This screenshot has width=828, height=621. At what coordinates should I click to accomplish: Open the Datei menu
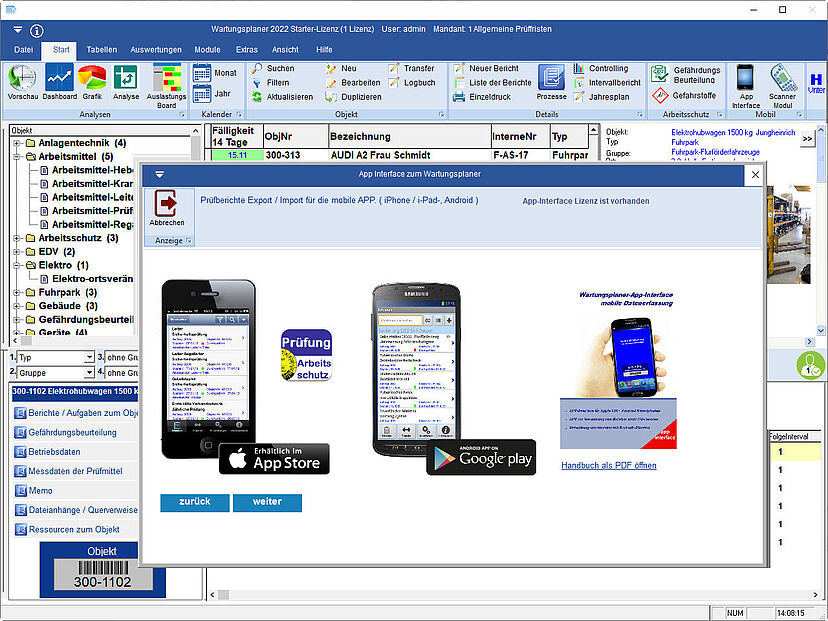click(23, 50)
